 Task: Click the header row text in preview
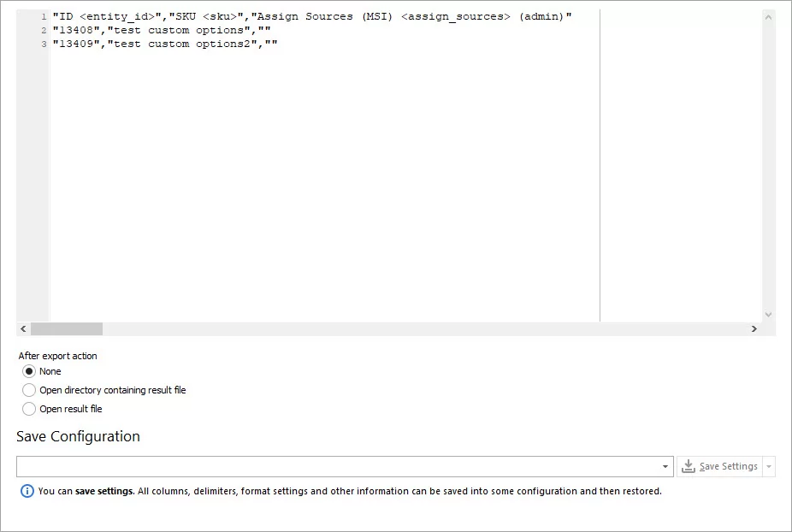pyautogui.click(x=312, y=16)
